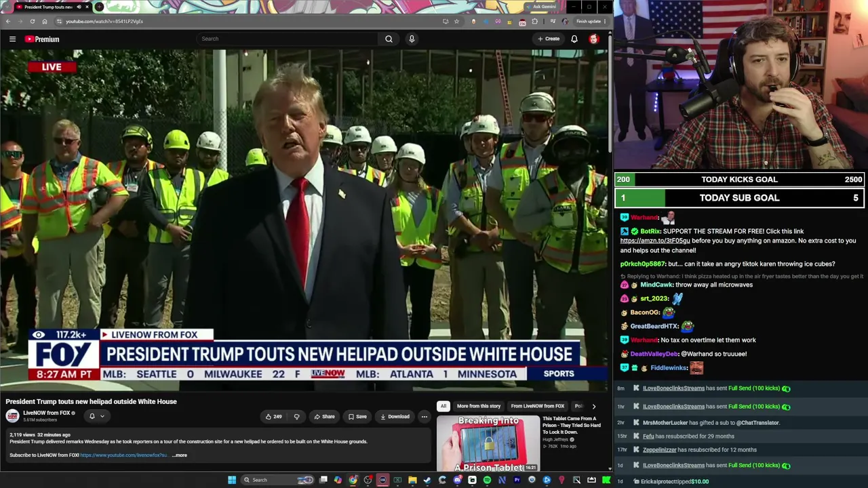This screenshot has height=488, width=868.
Task: Go back in the Chrome browser
Action: pos(8,21)
